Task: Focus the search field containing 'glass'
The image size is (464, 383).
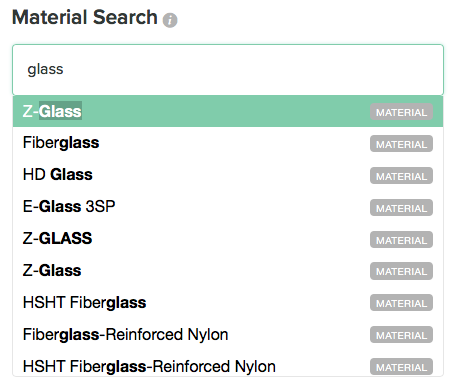Action: click(228, 70)
